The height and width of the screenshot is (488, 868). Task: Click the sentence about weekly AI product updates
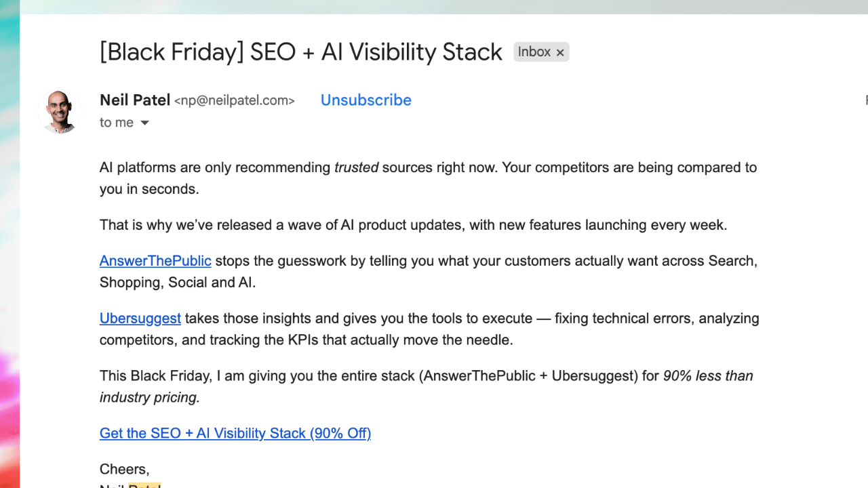click(x=413, y=225)
